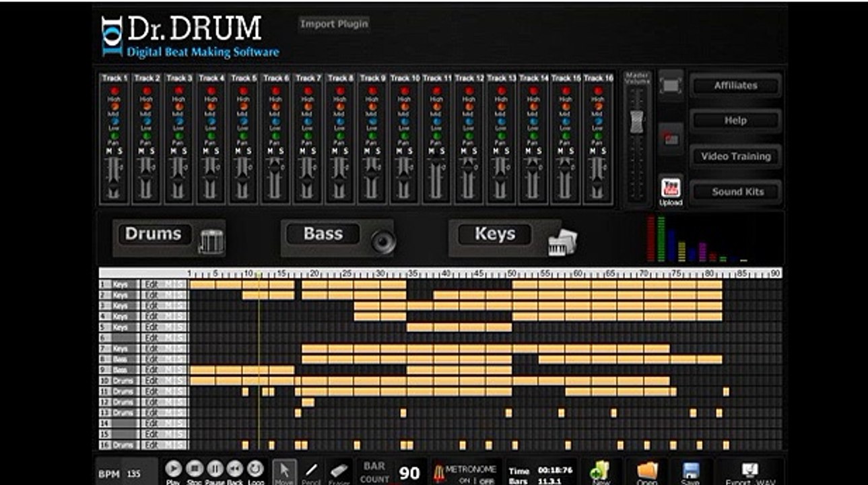This screenshot has width=868, height=485.
Task: Open Video Training
Action: 736,156
